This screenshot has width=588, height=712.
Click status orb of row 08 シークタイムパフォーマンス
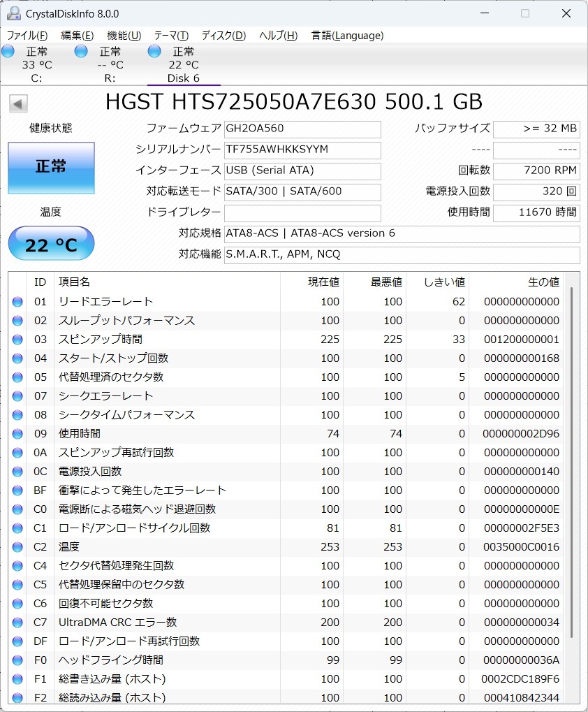(17, 415)
